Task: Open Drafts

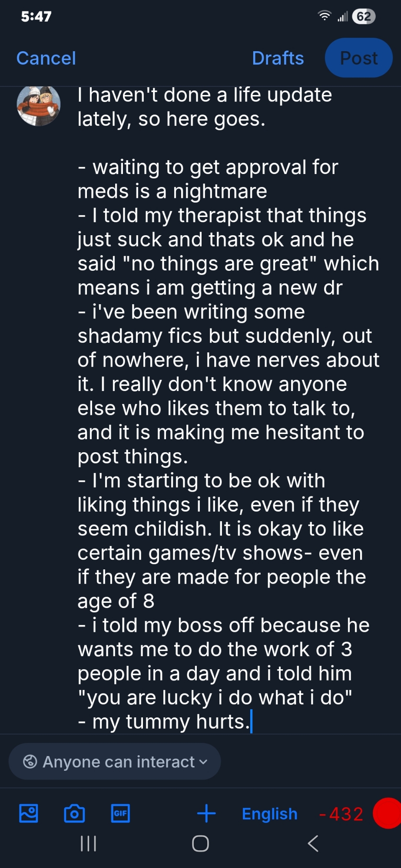Action: (x=278, y=58)
